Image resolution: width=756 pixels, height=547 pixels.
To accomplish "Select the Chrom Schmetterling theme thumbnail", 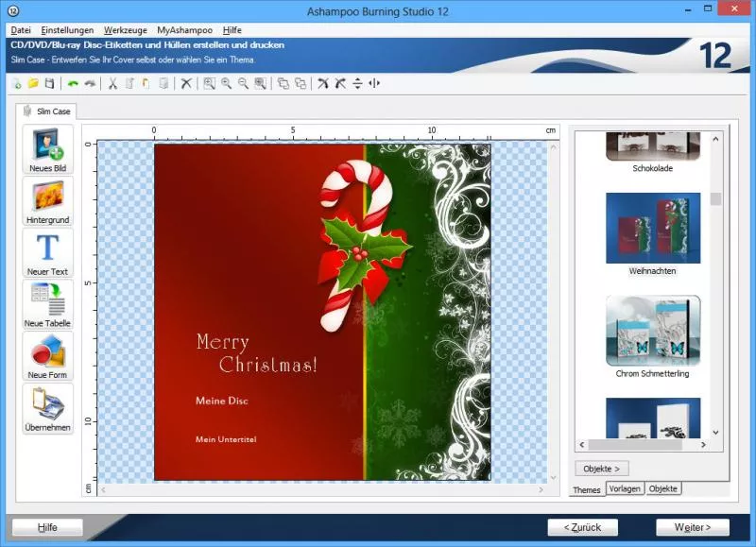I will pyautogui.click(x=653, y=331).
